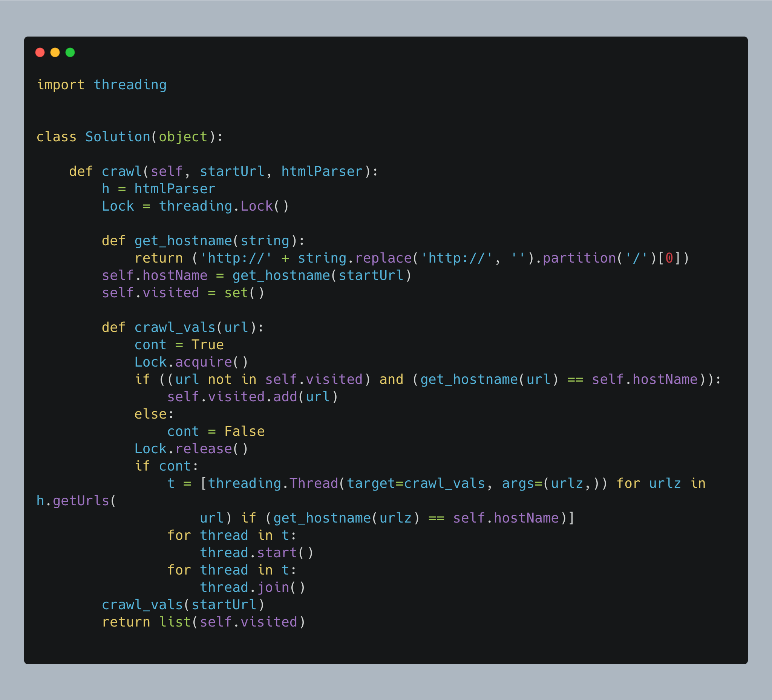Click the green maximize dot
The image size is (772, 700).
(x=70, y=52)
